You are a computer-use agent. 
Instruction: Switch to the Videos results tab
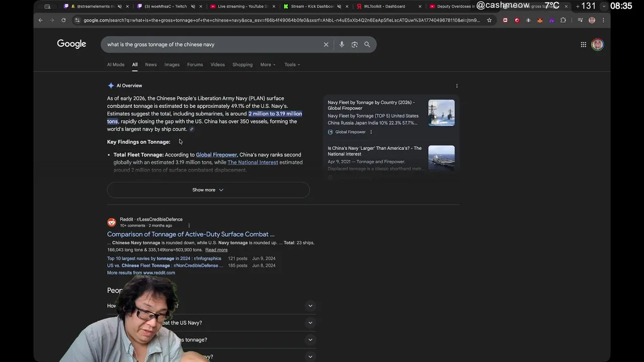click(x=218, y=64)
